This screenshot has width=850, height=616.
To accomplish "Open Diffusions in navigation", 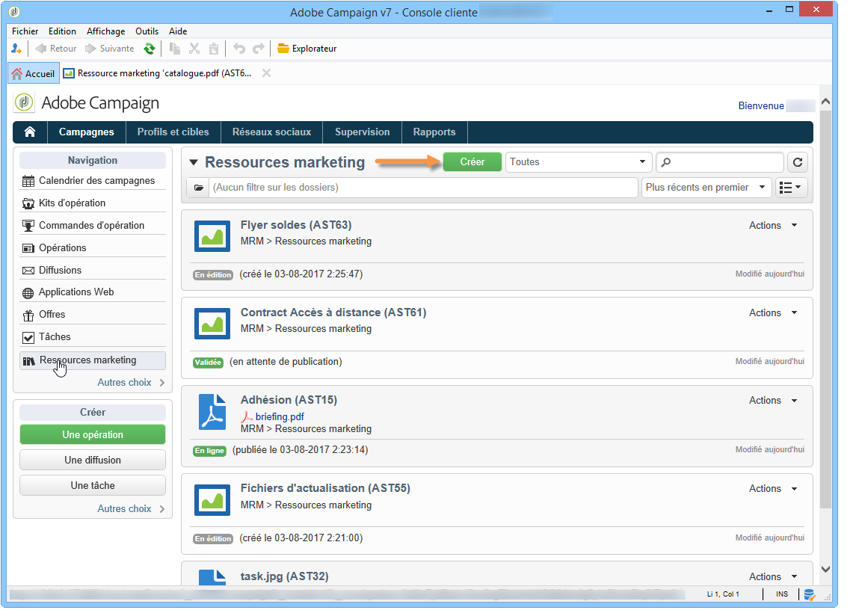I will (x=93, y=270).
